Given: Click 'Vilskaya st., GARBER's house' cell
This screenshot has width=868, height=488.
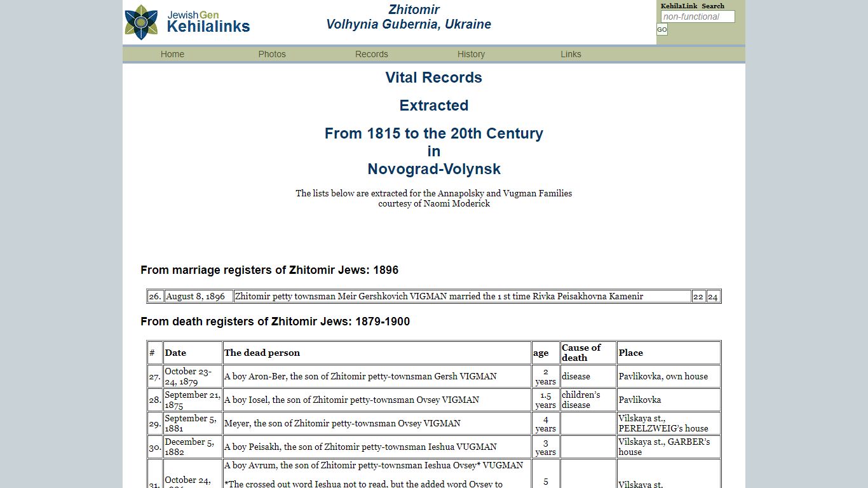Looking at the screenshot, I should 668,447.
